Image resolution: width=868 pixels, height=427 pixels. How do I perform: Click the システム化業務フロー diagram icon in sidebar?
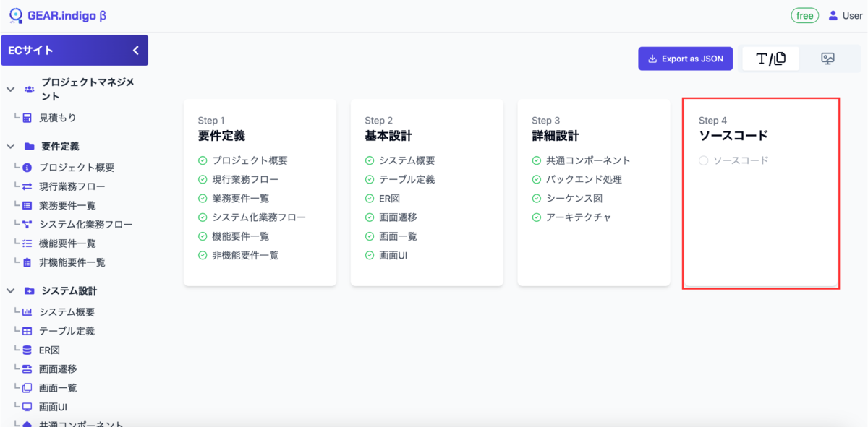[27, 225]
